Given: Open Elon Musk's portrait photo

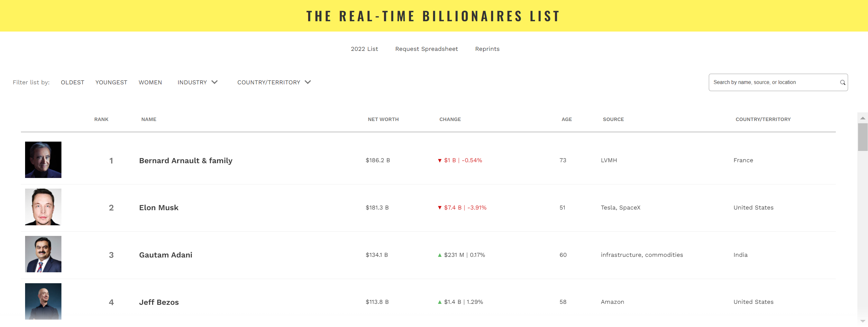Looking at the screenshot, I should (x=43, y=207).
